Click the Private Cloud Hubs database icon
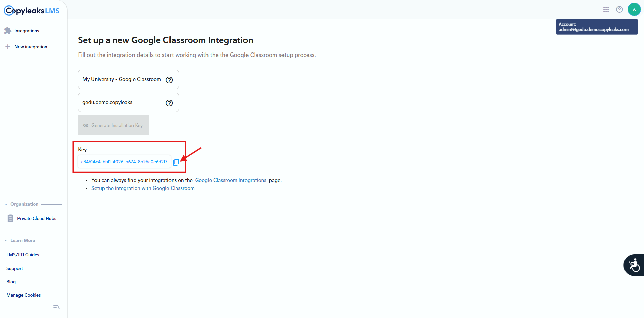The image size is (644, 318). pyautogui.click(x=11, y=218)
